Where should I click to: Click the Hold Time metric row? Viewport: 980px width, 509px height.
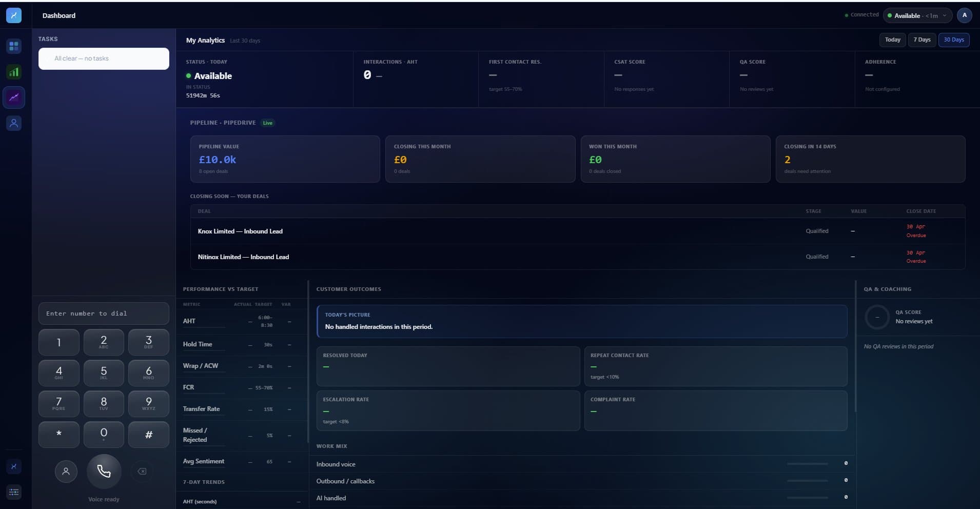(x=241, y=344)
